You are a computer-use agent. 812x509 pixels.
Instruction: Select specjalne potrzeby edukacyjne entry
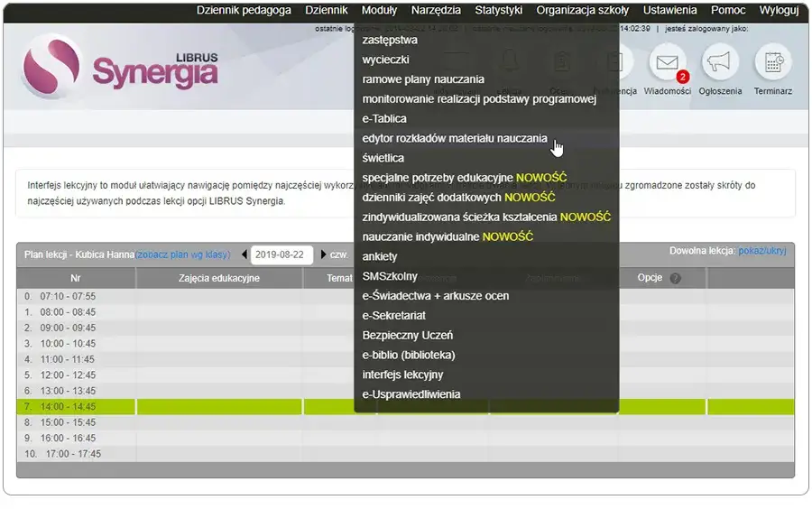point(464,178)
